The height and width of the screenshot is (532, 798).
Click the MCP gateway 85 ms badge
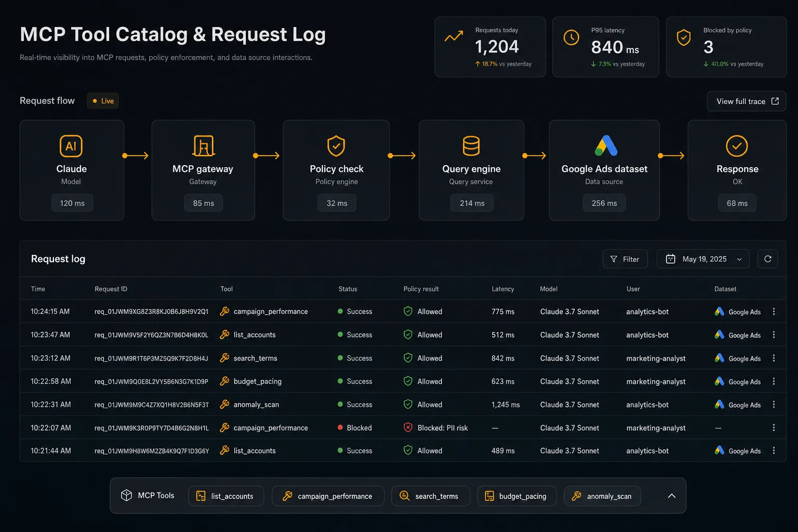click(204, 203)
